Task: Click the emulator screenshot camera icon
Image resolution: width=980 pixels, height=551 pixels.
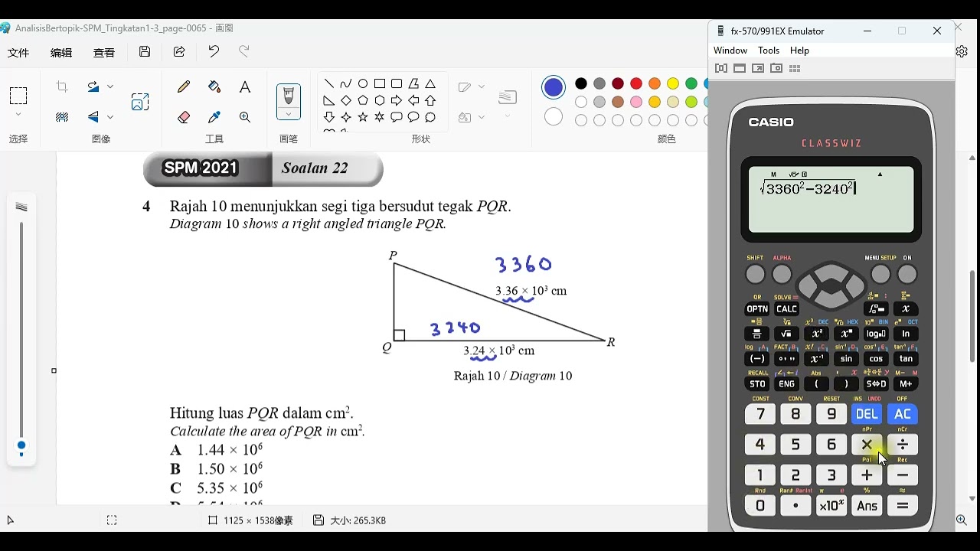Action: pos(776,68)
